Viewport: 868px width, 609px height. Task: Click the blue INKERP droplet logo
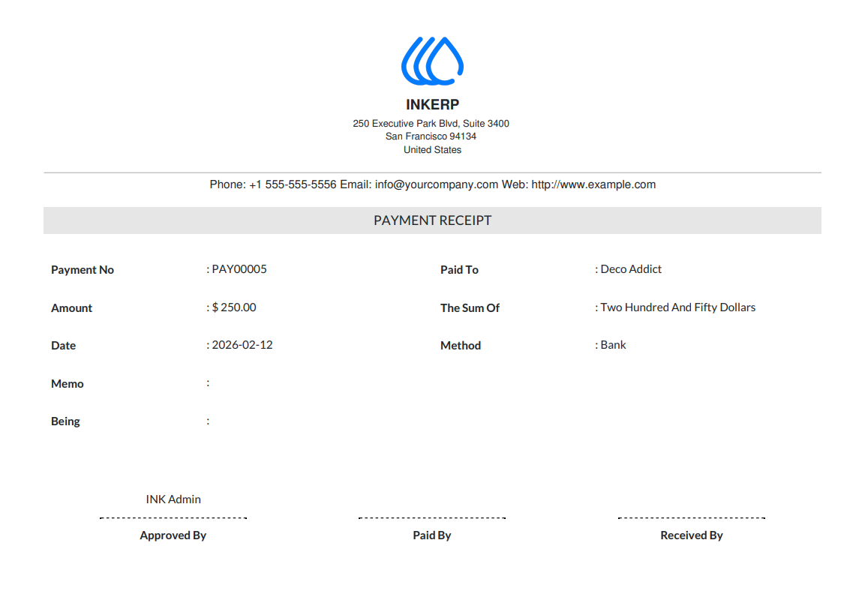click(x=432, y=61)
